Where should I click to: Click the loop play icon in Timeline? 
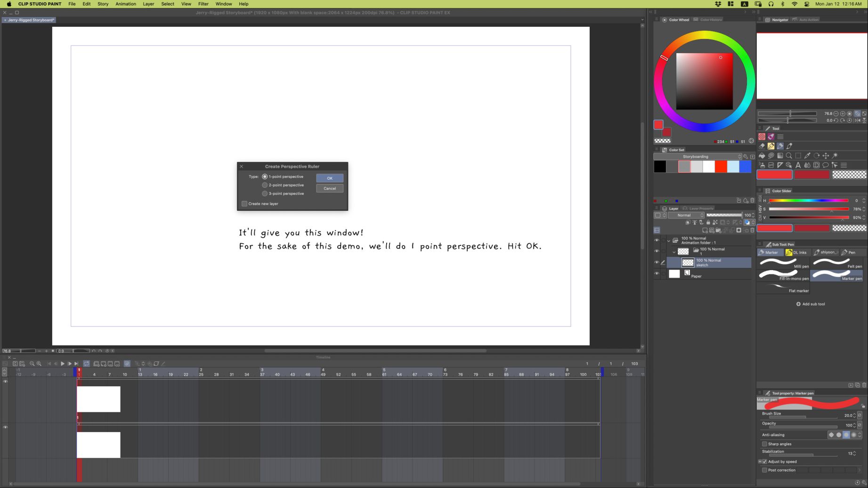pyautogui.click(x=87, y=364)
